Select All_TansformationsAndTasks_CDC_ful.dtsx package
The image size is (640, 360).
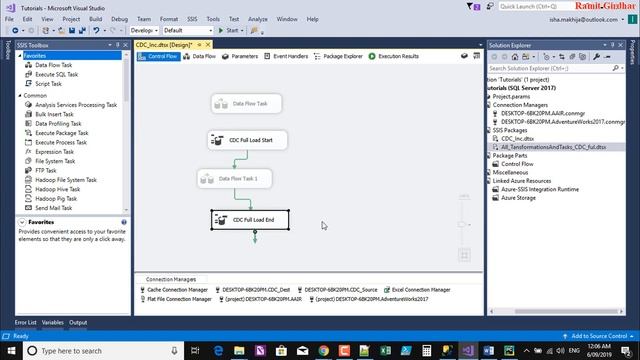point(553,147)
